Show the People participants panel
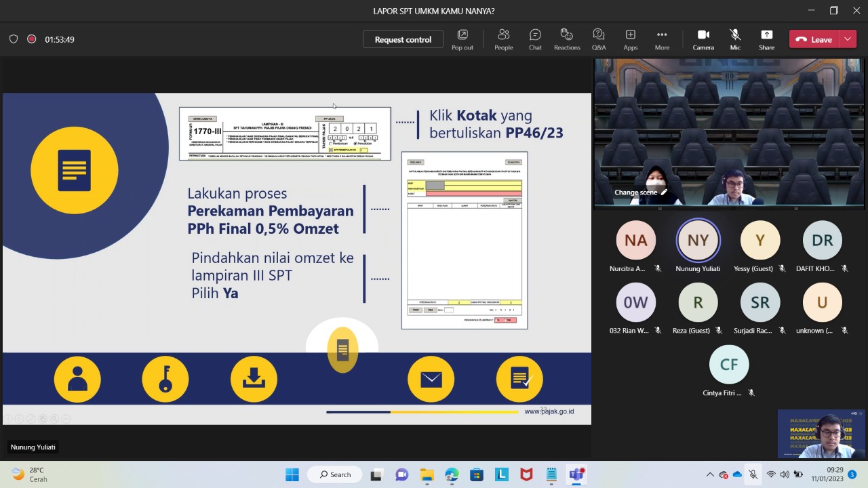This screenshot has width=868, height=488. click(x=503, y=39)
